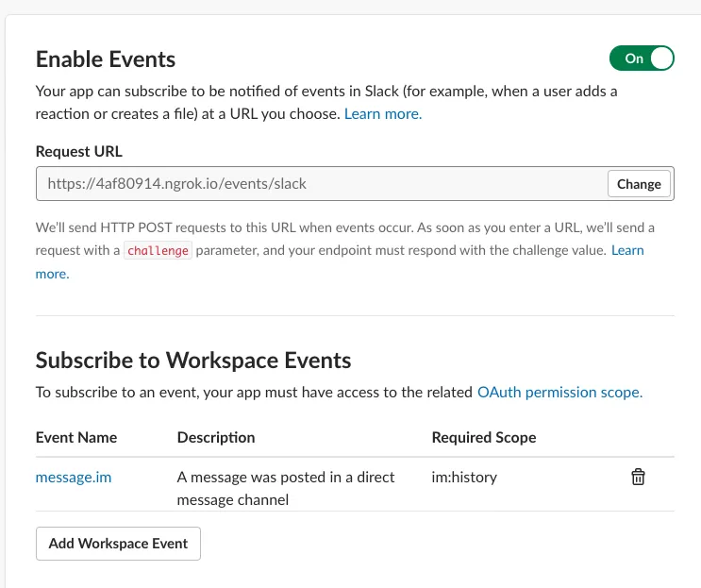Select the Description column header

[x=216, y=437]
